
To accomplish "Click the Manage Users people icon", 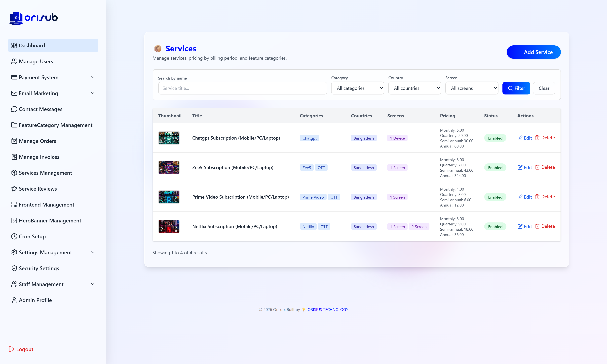I will 14,61.
